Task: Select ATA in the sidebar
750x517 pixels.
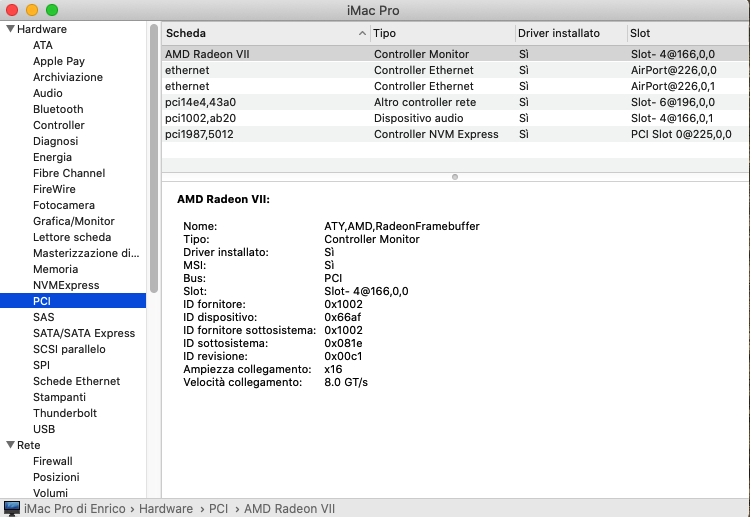Action: (x=43, y=45)
